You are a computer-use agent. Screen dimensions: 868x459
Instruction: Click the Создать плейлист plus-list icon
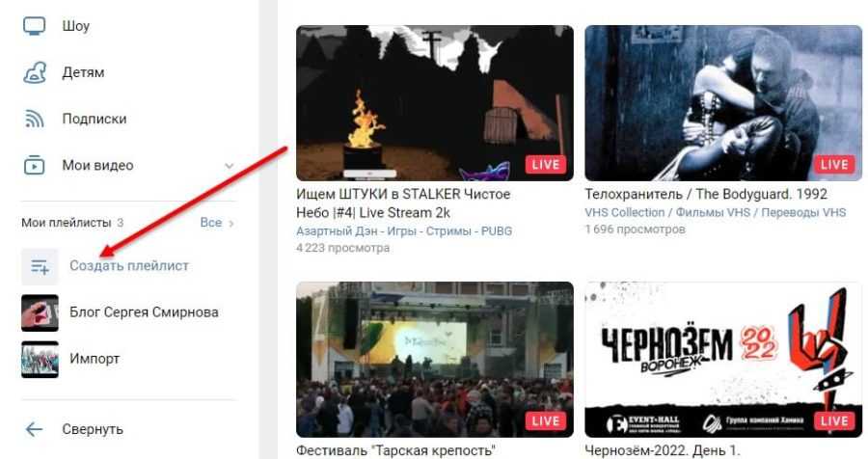40,266
